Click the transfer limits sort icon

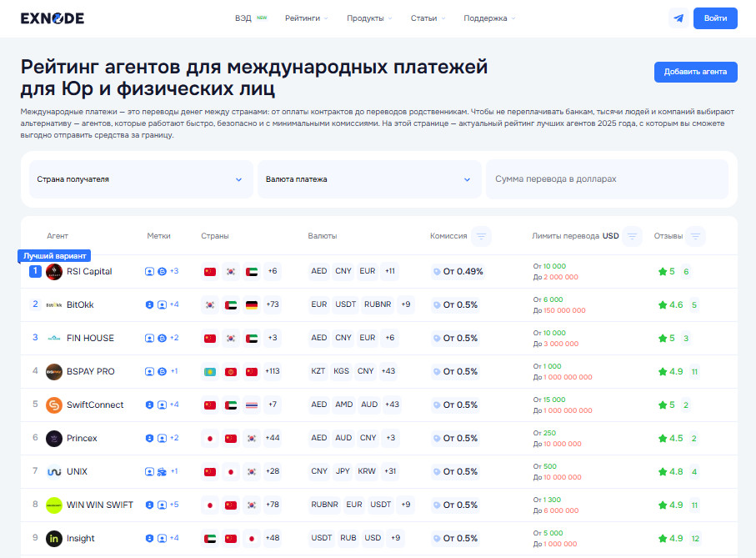[x=633, y=237]
